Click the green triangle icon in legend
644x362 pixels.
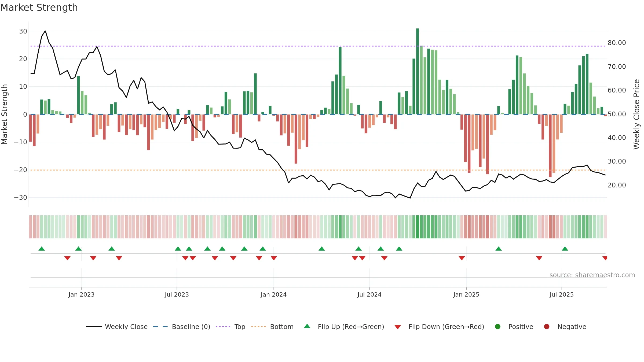(x=307, y=326)
